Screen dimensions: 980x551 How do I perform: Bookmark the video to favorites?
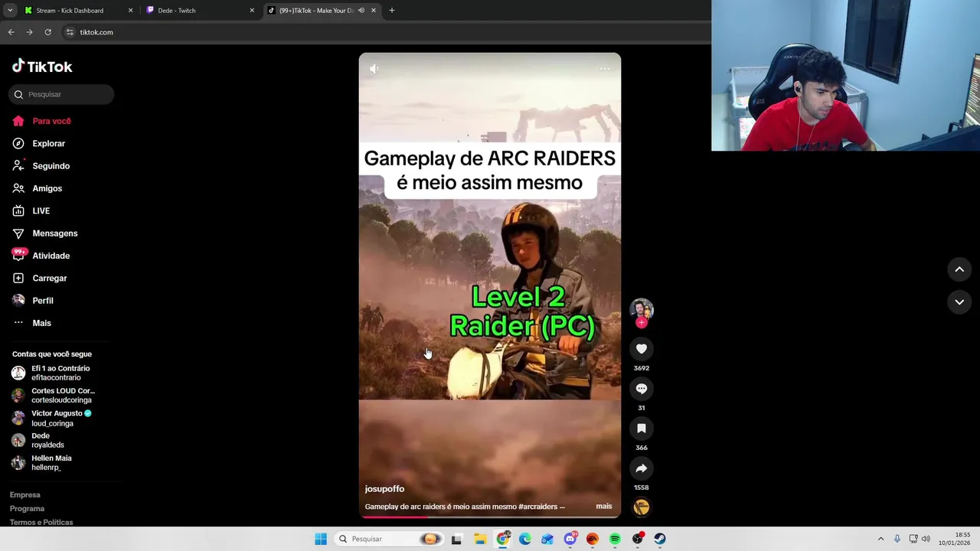[x=642, y=429]
